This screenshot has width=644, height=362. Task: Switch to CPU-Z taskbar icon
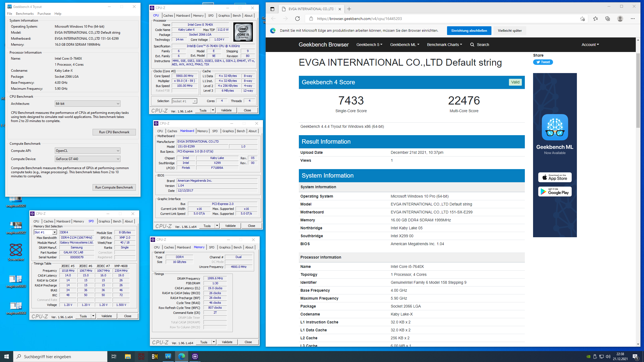(x=195, y=357)
